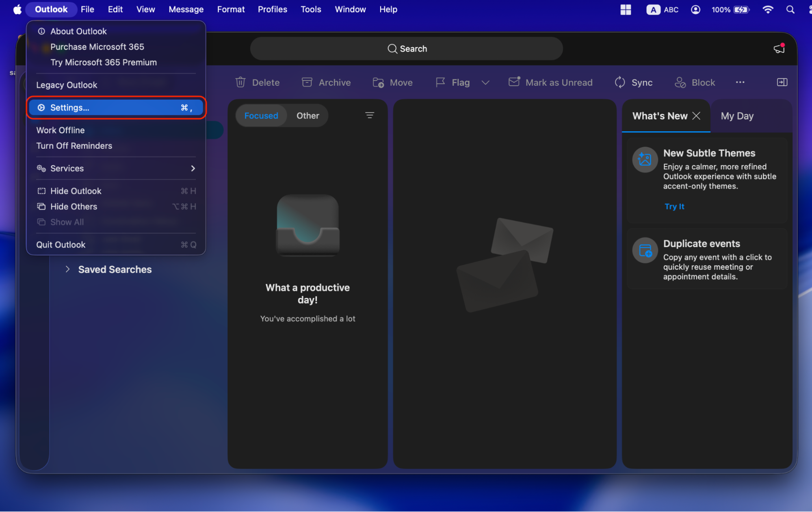This screenshot has height=512, width=812.
Task: Click the Sync circular arrows icon
Action: (x=620, y=82)
